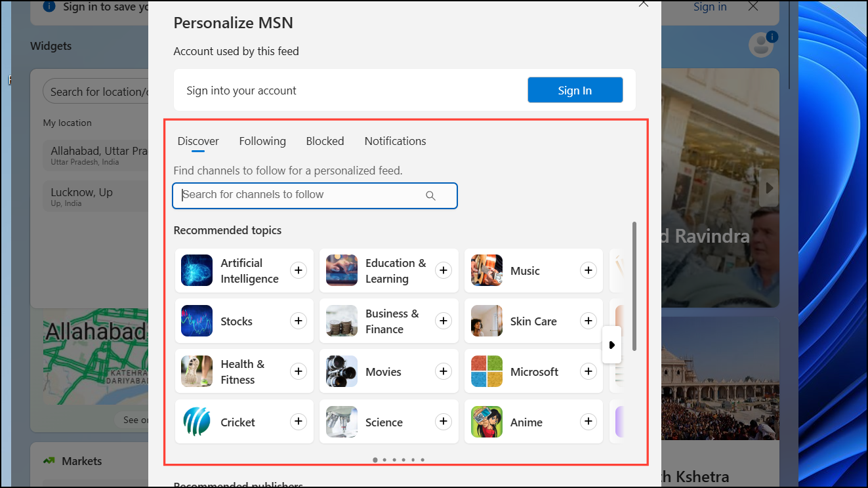Open the Notifications tab
Image resolution: width=868 pixels, height=488 pixels.
(x=395, y=141)
